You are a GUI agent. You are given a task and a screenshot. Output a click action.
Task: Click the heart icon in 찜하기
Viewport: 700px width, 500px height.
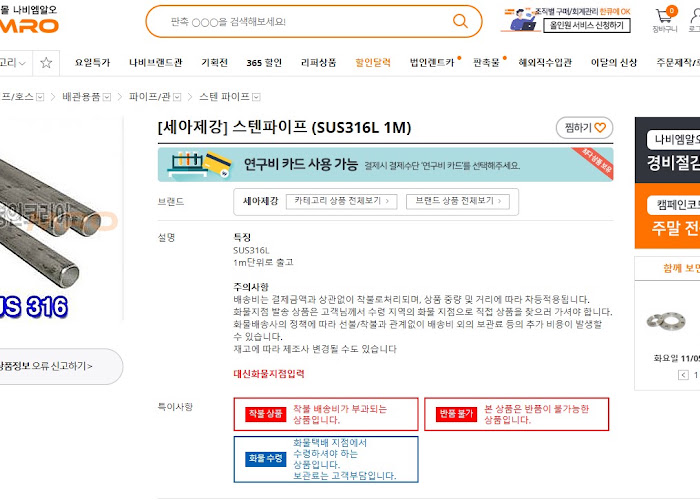click(x=600, y=128)
